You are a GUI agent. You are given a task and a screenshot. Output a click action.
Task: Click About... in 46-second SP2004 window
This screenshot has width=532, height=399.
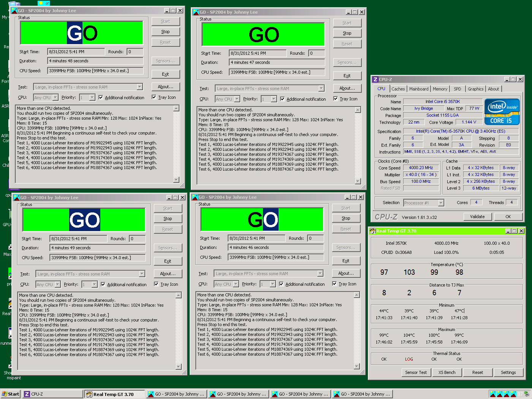pos(346,273)
